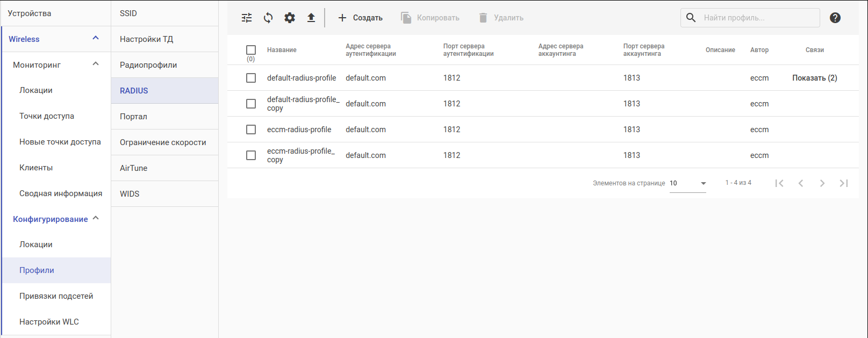
Task: Click the Создать button
Action: 360,18
